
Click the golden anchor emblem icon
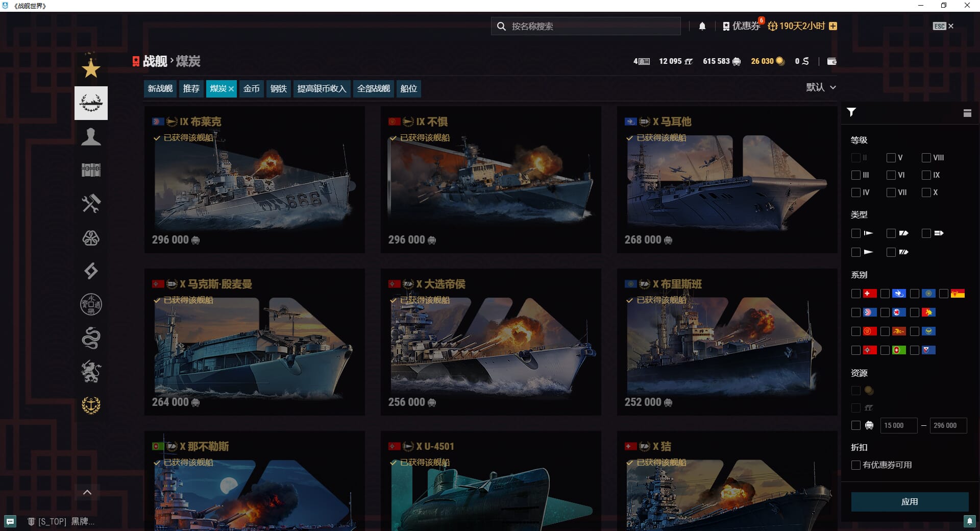[x=91, y=405]
